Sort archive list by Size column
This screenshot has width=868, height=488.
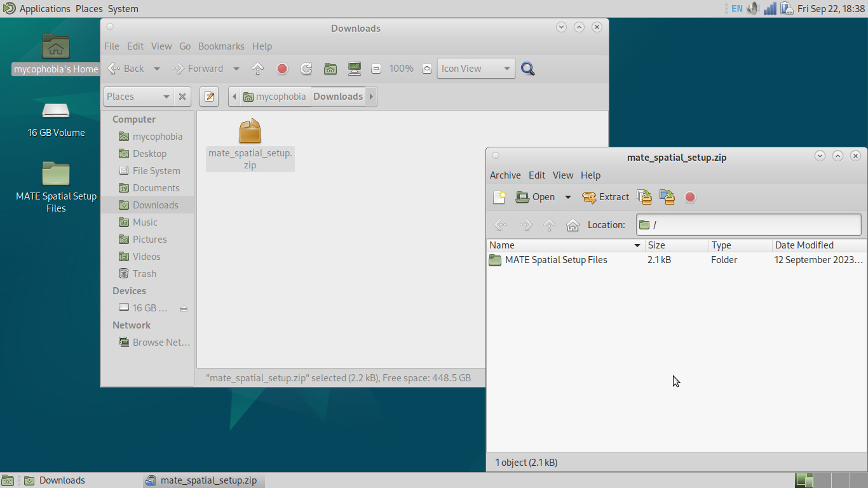[x=677, y=245]
